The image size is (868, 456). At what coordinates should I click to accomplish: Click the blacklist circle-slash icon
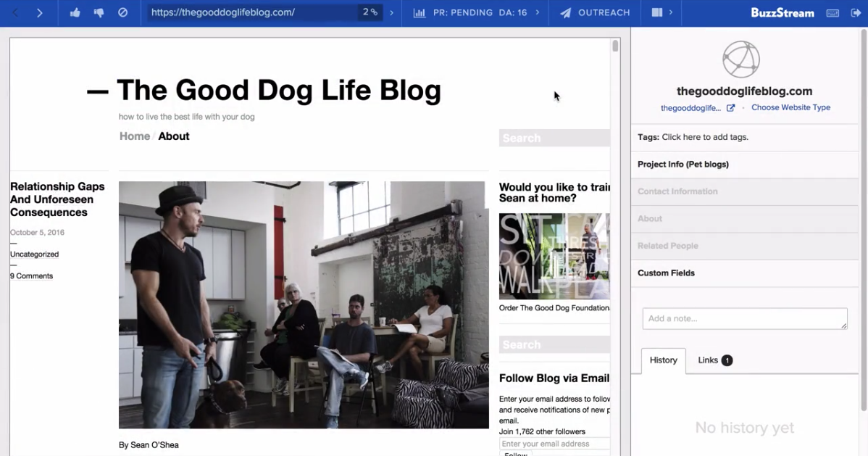123,12
